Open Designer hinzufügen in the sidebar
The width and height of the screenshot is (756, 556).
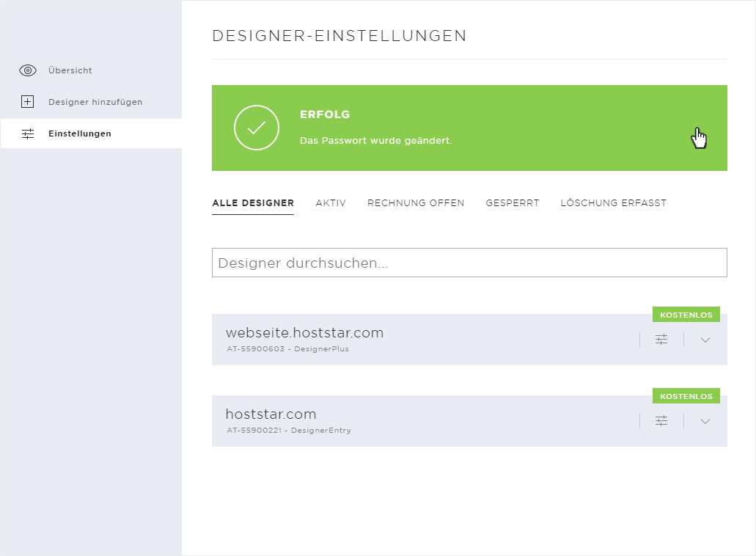click(x=95, y=102)
